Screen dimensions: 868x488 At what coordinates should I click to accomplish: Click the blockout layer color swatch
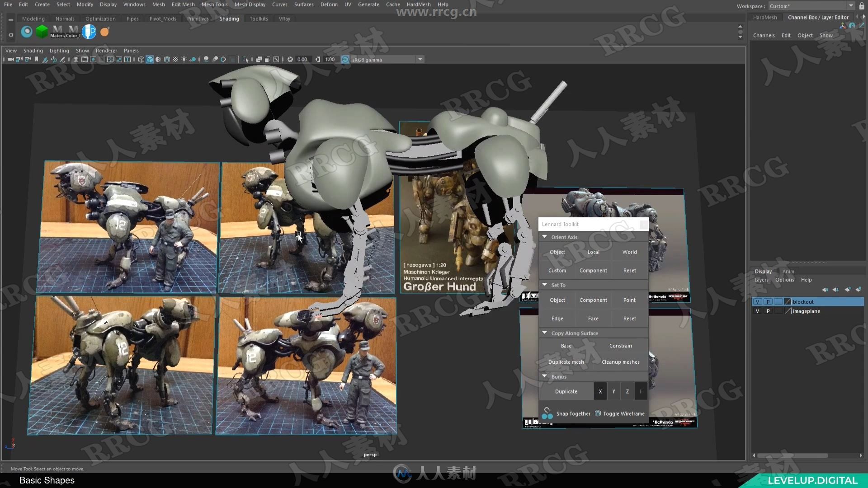[x=788, y=302]
